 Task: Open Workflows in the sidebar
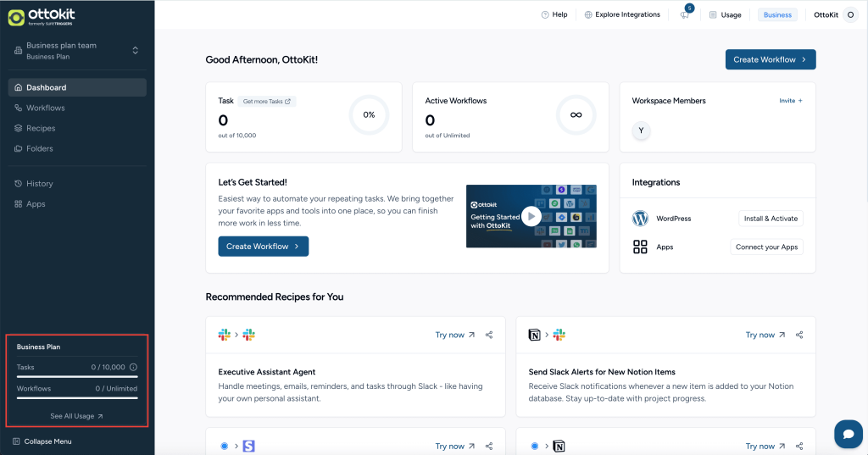point(45,108)
